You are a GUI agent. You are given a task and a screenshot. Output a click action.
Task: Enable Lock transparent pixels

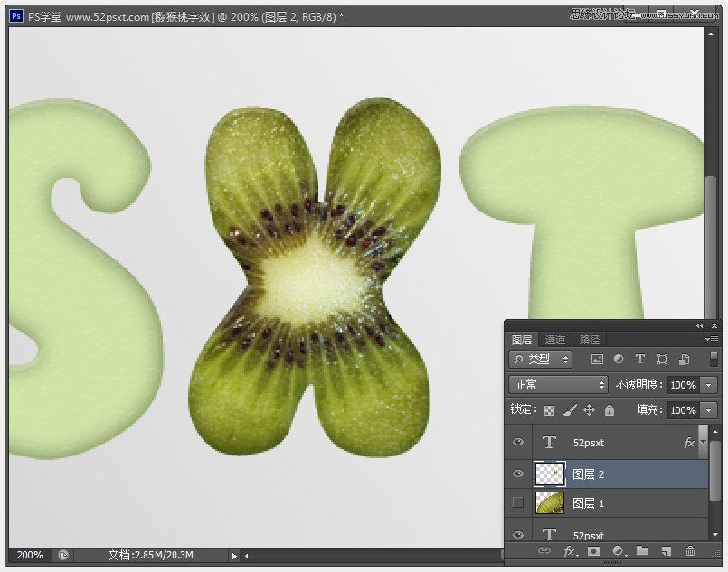[549, 409]
